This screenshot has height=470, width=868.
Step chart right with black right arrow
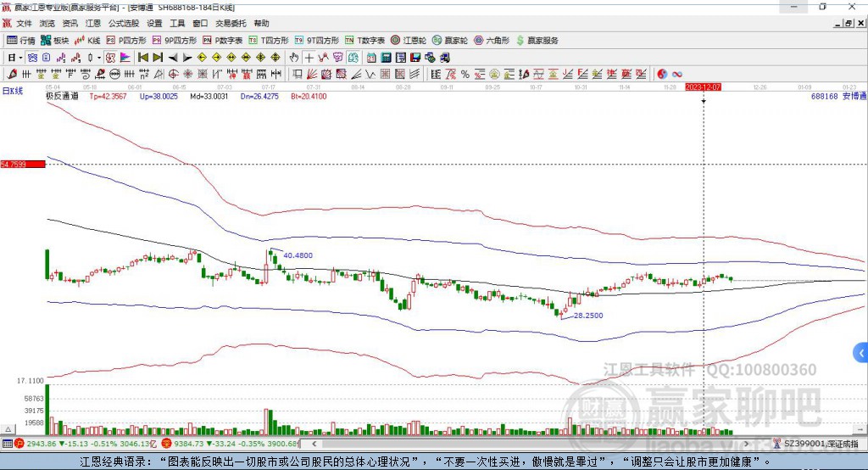[x=187, y=58]
